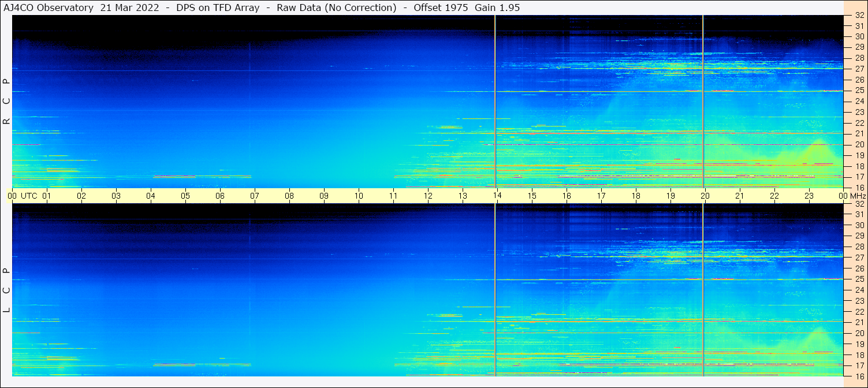Click hour label "04" on time axis
The width and height of the screenshot is (868, 388).
coord(151,196)
